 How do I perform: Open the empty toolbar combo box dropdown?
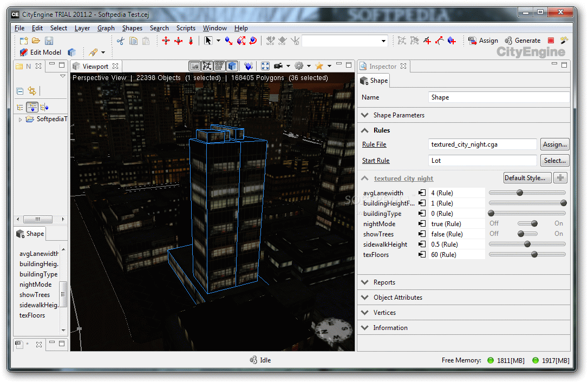pyautogui.click(x=383, y=41)
